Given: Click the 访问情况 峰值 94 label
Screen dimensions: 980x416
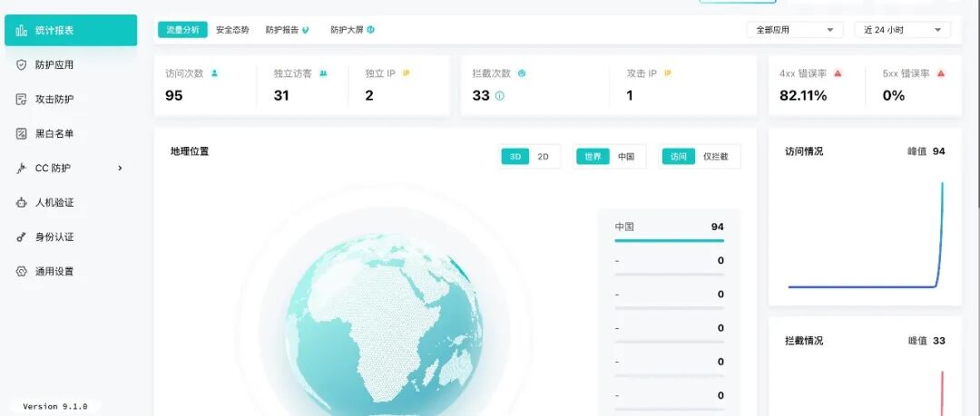Looking at the screenshot, I should click(926, 151).
